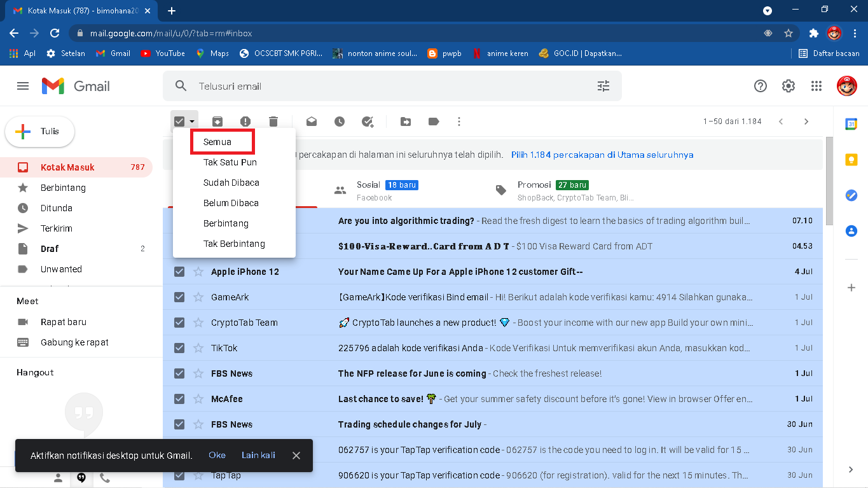Click the select dropdown arrow beside checkbox
This screenshot has height=488, width=868.
pyautogui.click(x=192, y=122)
